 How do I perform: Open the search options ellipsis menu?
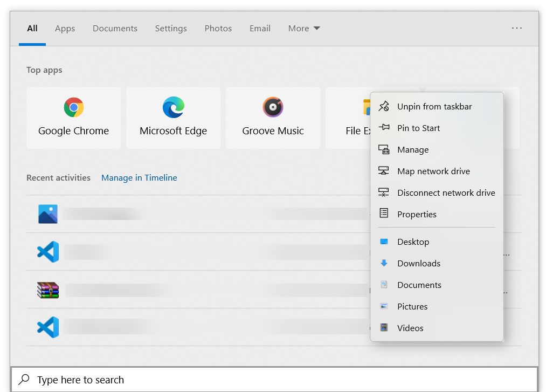[x=517, y=28]
